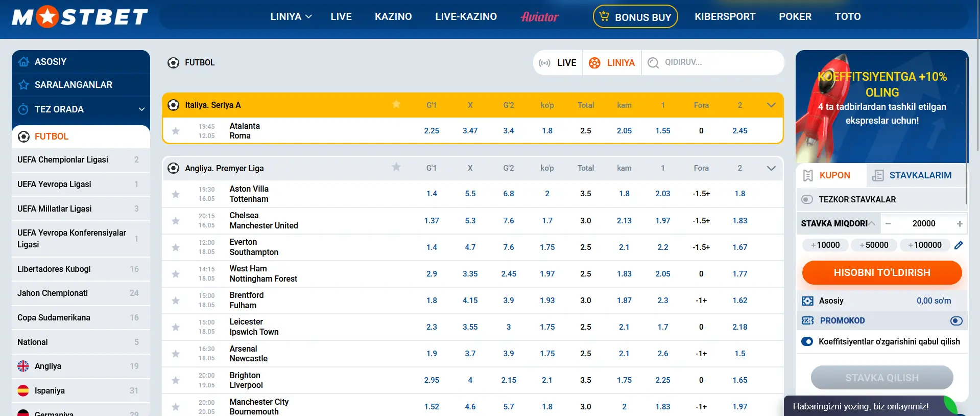980x416 pixels.
Task: Star the Chelsea vs Manchester United match
Action: pyautogui.click(x=176, y=221)
